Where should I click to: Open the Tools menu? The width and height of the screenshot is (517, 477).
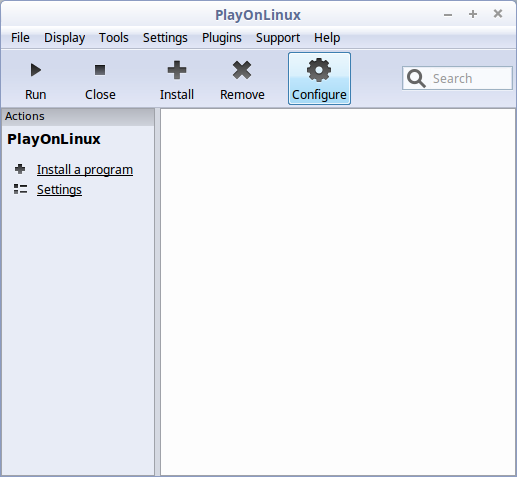click(114, 38)
